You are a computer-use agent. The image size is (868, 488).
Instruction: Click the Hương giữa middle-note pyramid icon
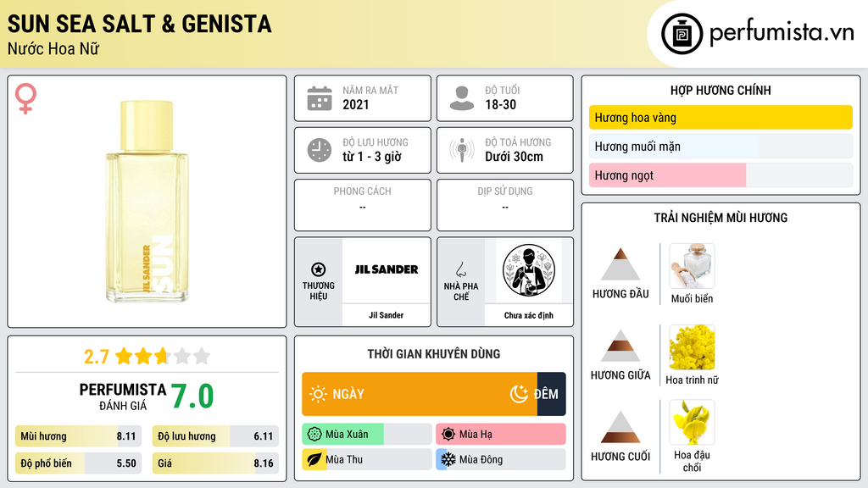[x=620, y=346]
